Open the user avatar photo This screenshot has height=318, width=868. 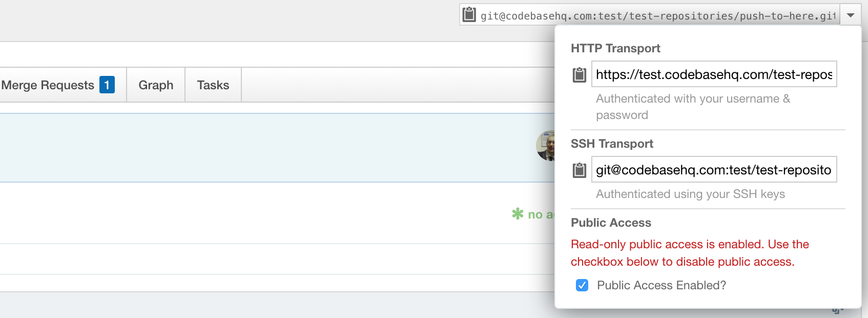pyautogui.click(x=545, y=146)
